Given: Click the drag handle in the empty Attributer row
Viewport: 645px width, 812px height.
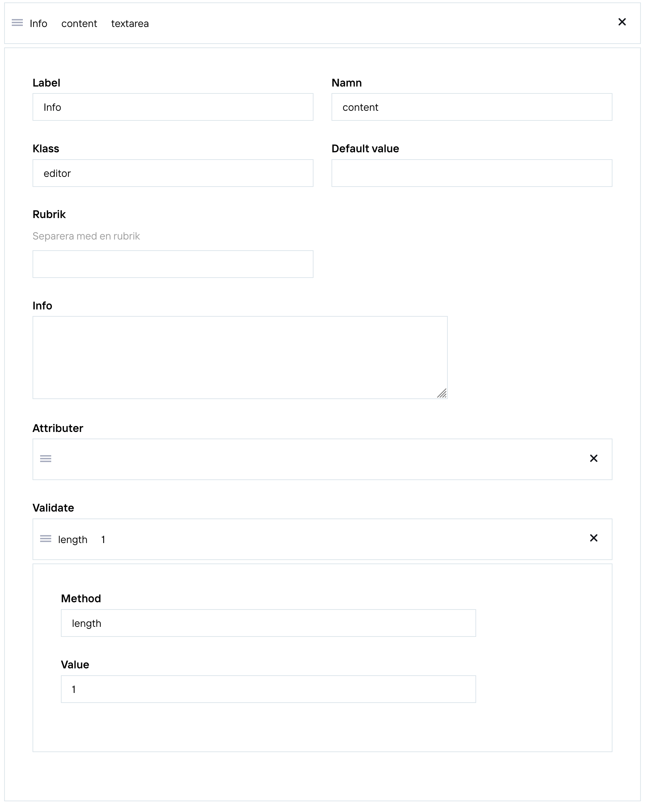Looking at the screenshot, I should [x=46, y=459].
